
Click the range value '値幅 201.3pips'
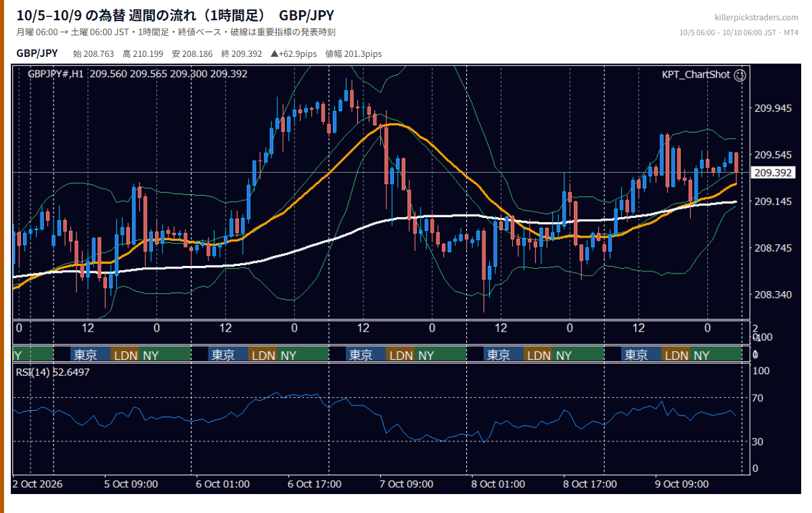[353, 54]
